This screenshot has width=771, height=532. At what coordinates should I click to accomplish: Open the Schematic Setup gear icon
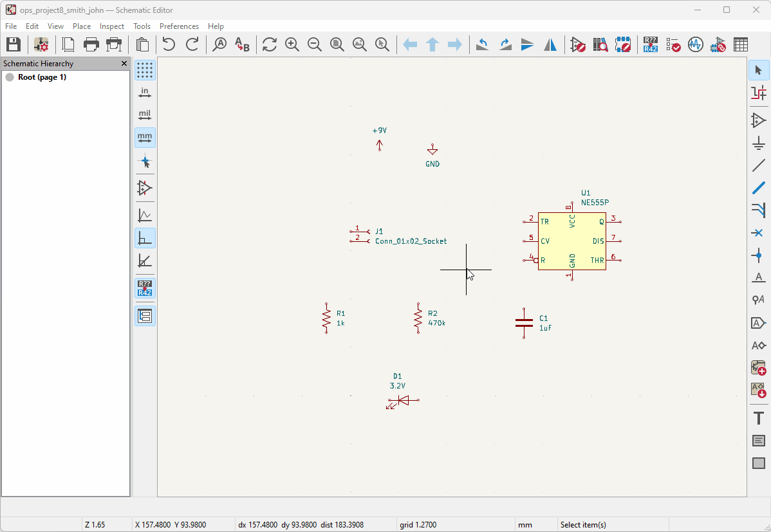pyautogui.click(x=41, y=44)
